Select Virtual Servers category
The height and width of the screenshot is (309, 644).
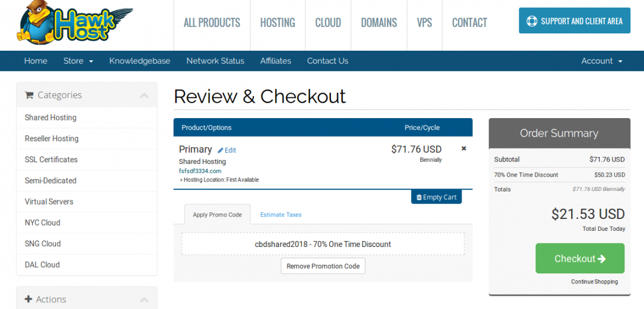pos(86,202)
